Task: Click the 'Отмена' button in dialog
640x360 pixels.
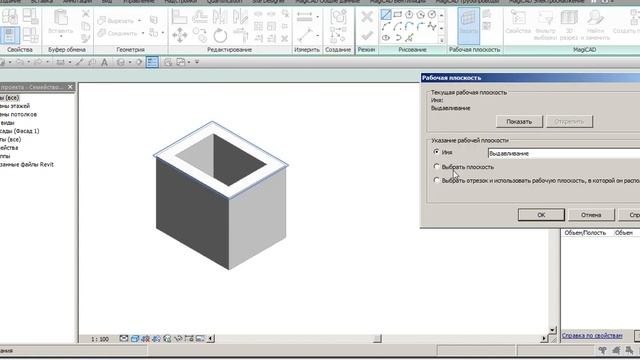Action: click(x=591, y=215)
